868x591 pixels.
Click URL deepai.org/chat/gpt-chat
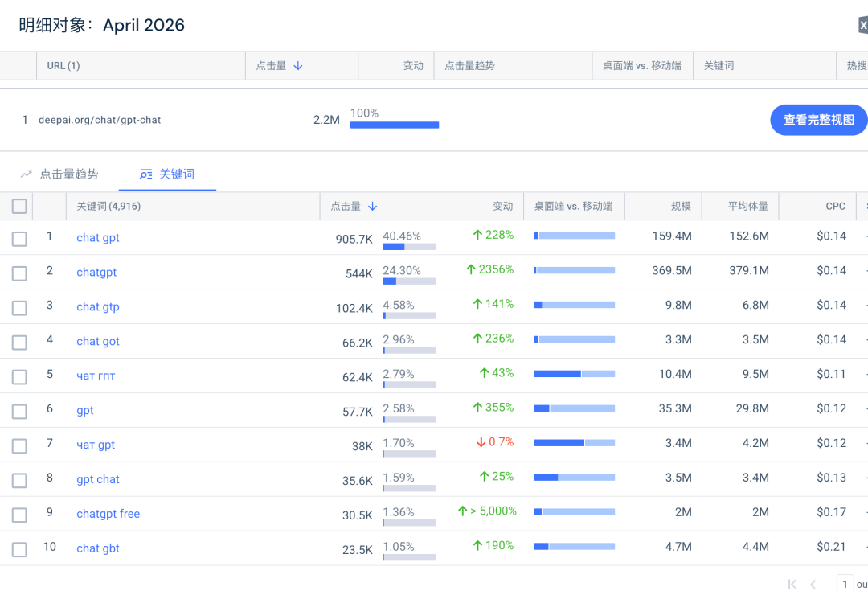tap(100, 120)
